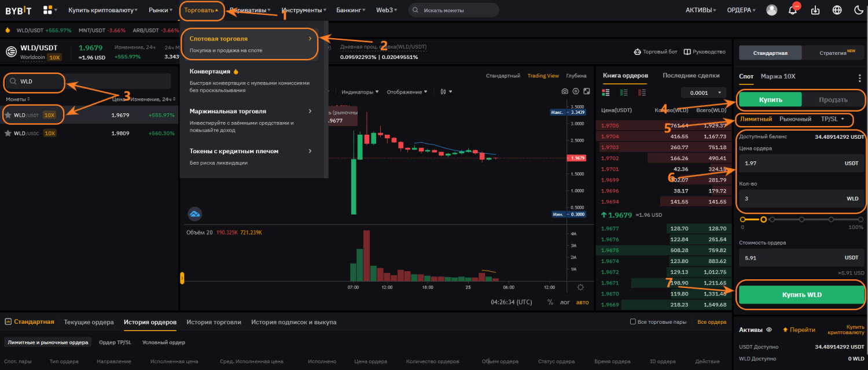
Task: Click the Купить криптовалюту link in Assets
Action: point(846,330)
